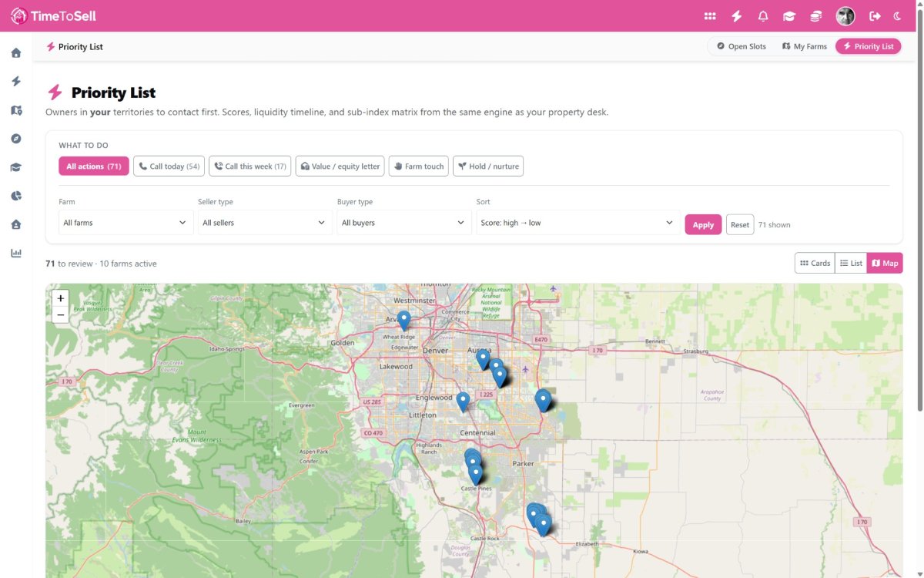Click the Reset button

(740, 224)
